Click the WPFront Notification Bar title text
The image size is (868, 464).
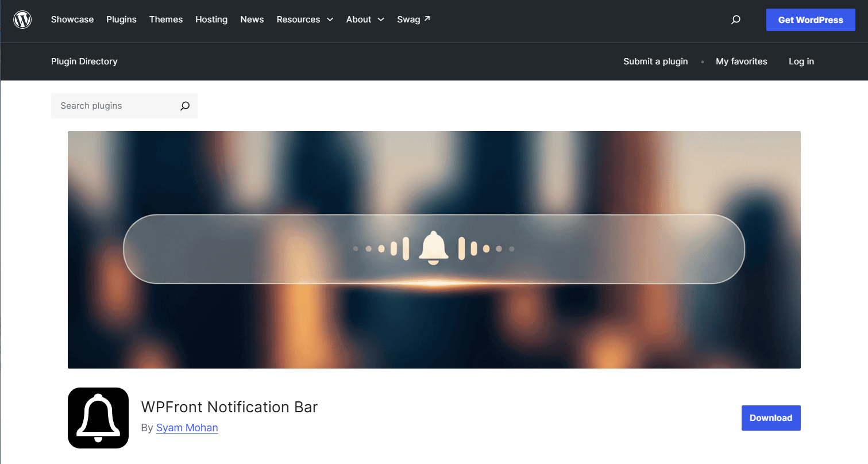click(x=229, y=407)
